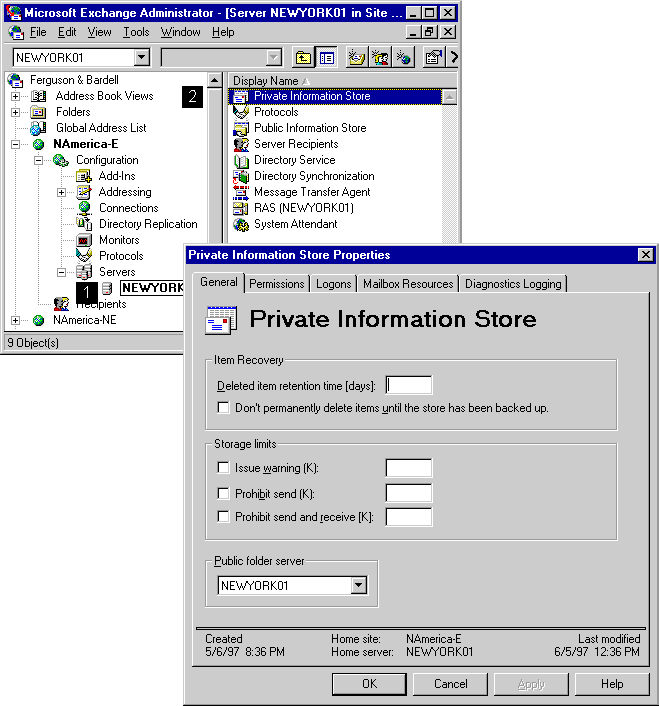Click the Properties toolbar icon
The image size is (659, 706).
coord(434,58)
